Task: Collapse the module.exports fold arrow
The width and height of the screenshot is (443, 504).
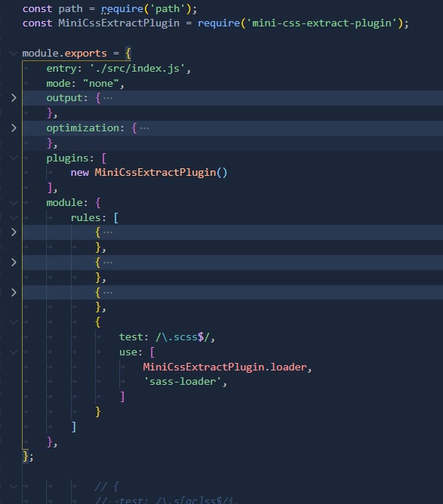Action: [14, 53]
